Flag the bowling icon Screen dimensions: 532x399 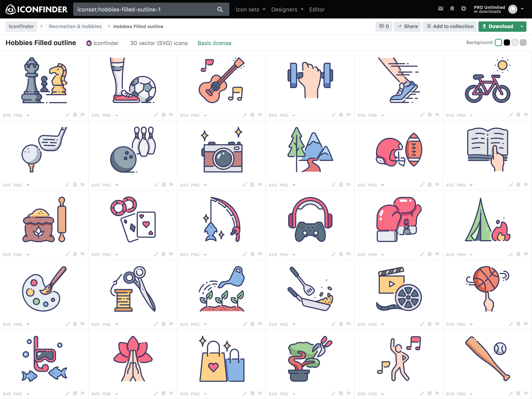[x=171, y=185]
